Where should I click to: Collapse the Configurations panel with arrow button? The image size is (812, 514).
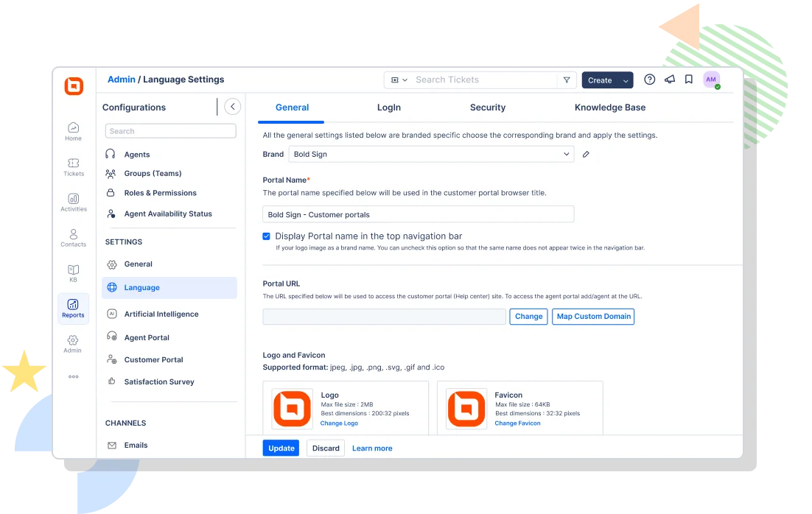233,107
